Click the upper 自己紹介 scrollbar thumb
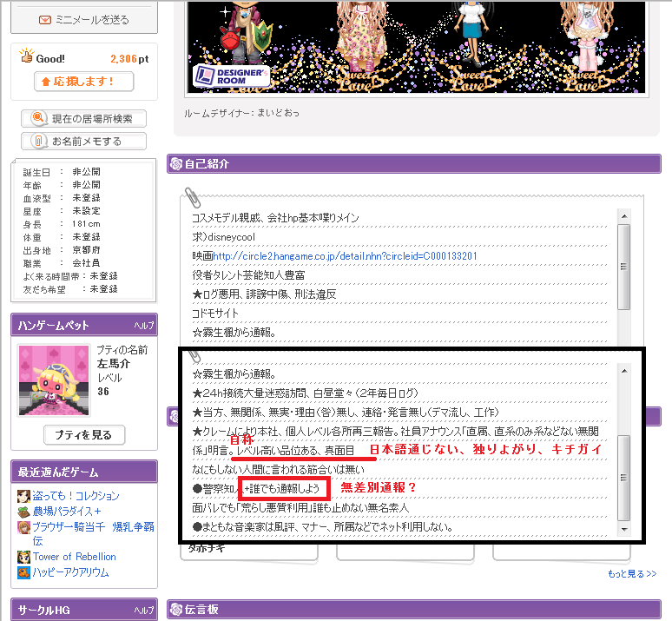 pos(624,267)
